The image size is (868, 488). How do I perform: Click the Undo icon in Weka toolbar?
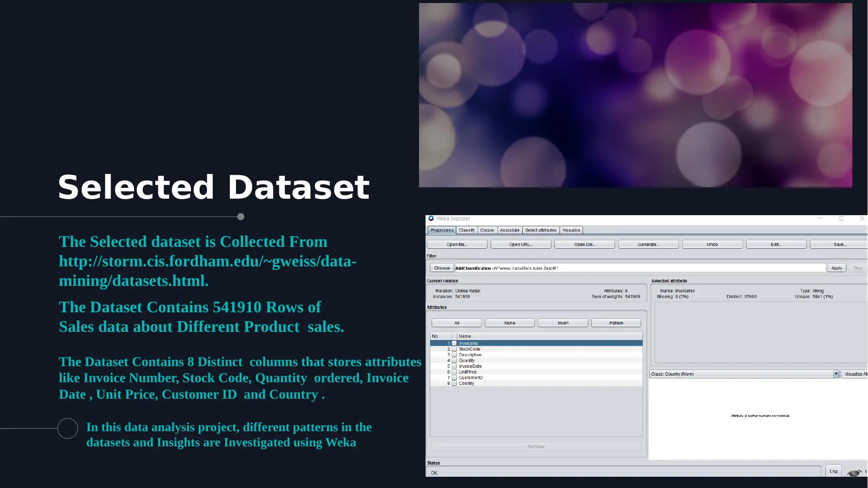pos(712,244)
